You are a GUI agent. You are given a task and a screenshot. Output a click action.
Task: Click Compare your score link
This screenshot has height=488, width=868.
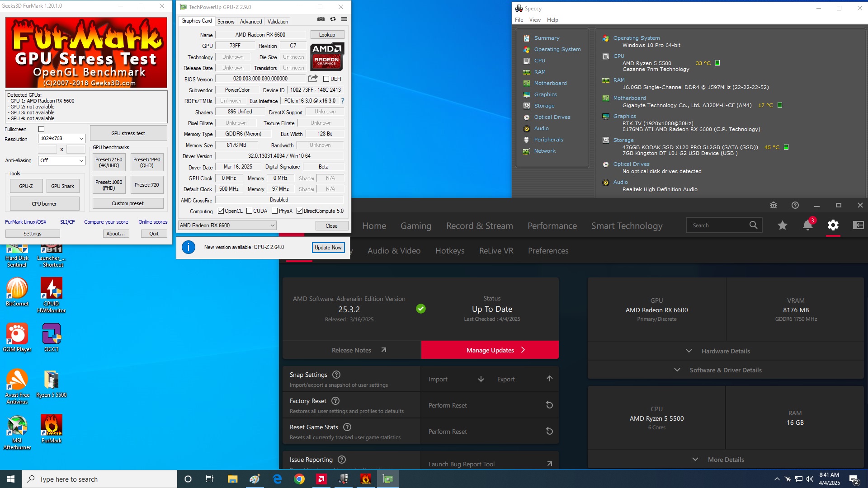[x=106, y=222]
